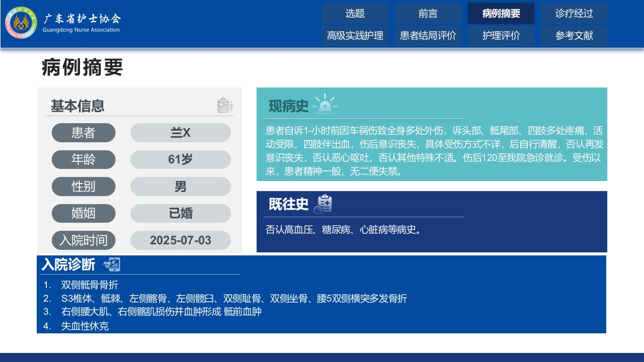Open the 参考文献 section
Screen dimensions: 644x362
pos(574,35)
